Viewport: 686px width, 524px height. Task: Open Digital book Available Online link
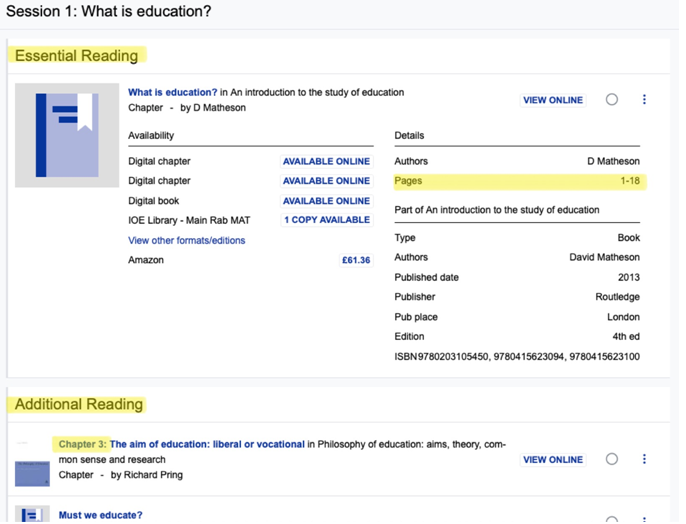(x=326, y=201)
